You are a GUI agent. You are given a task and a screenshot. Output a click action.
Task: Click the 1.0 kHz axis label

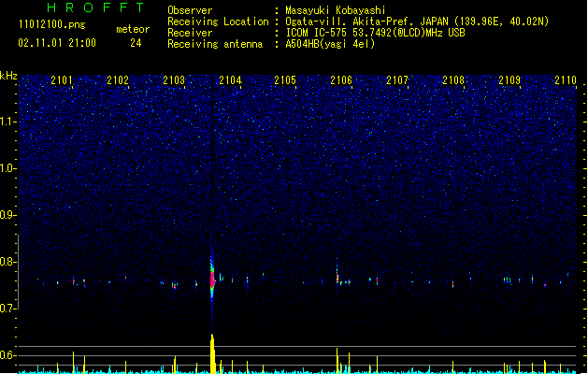click(x=8, y=168)
